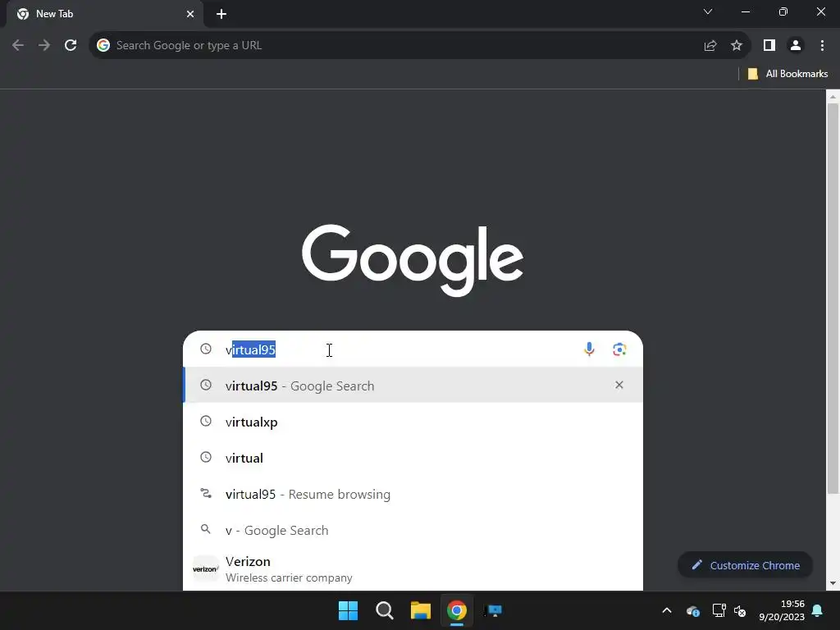Select the v - Google Search suggestion
Screen dimensions: 840x630
click(413, 531)
